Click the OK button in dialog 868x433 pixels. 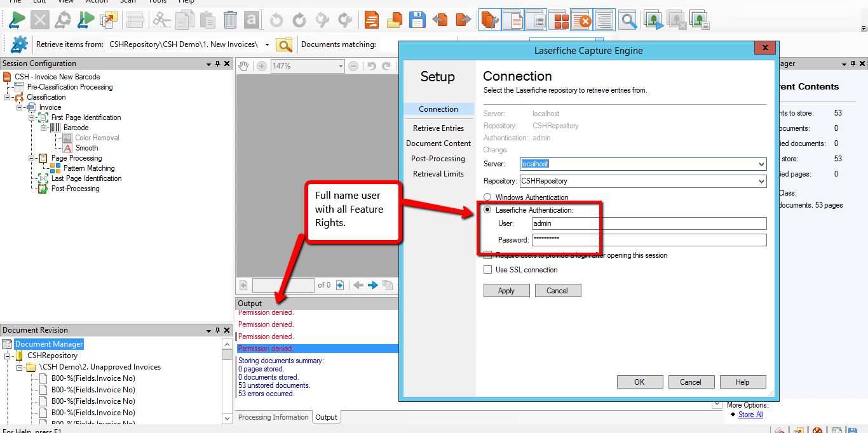639,382
